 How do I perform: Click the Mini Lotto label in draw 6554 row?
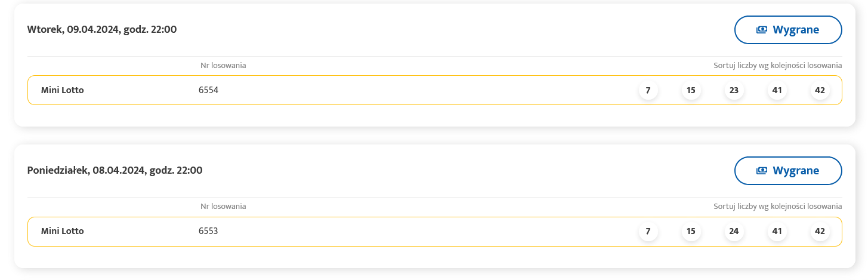(x=62, y=91)
